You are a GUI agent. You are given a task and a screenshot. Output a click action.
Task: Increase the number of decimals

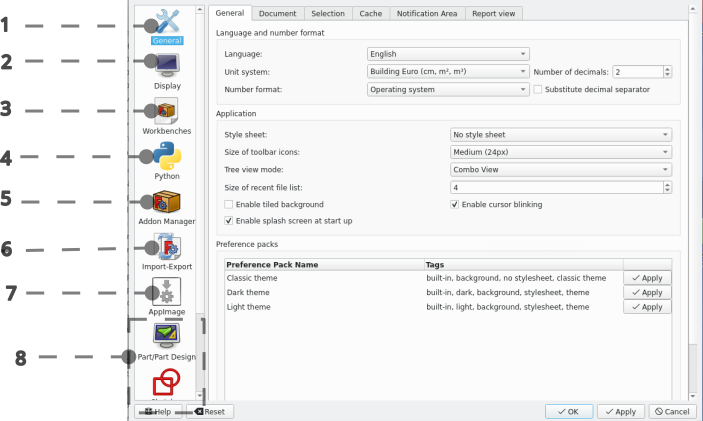(x=667, y=69)
